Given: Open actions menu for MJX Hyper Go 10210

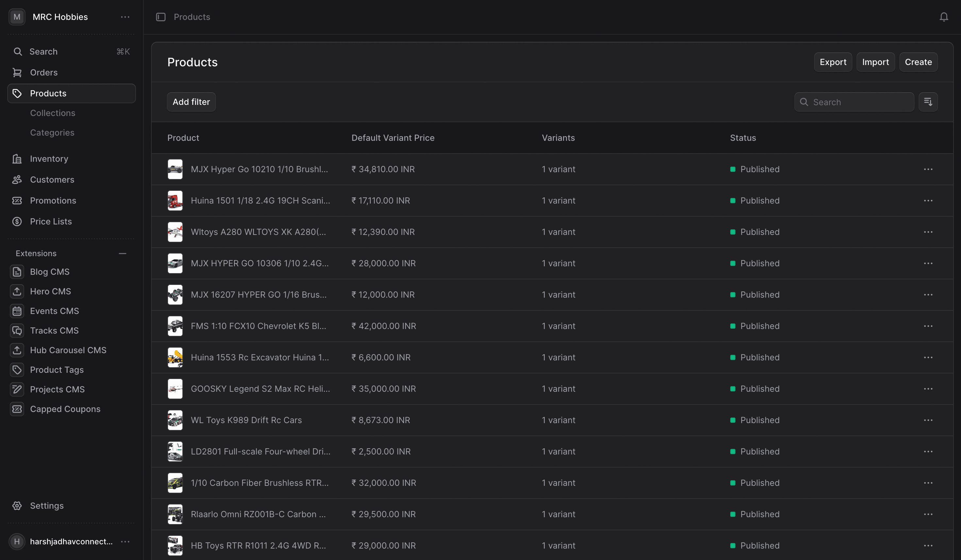Looking at the screenshot, I should pos(928,169).
